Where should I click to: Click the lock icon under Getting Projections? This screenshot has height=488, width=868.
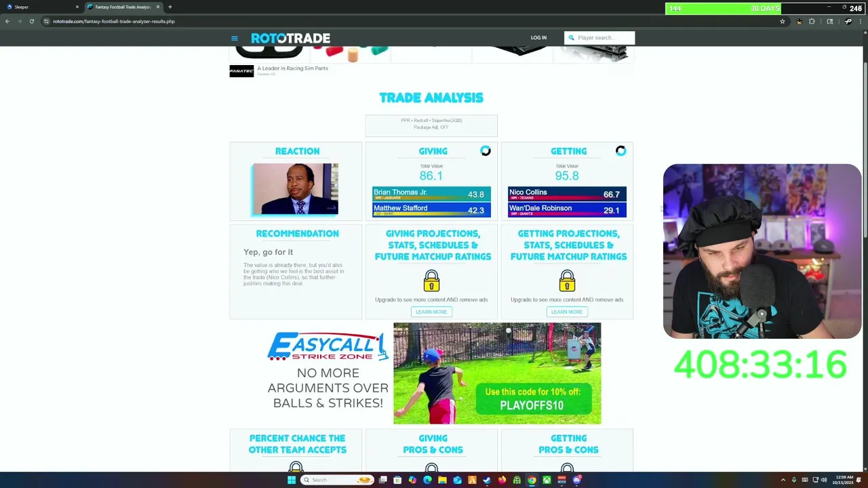[x=567, y=281]
